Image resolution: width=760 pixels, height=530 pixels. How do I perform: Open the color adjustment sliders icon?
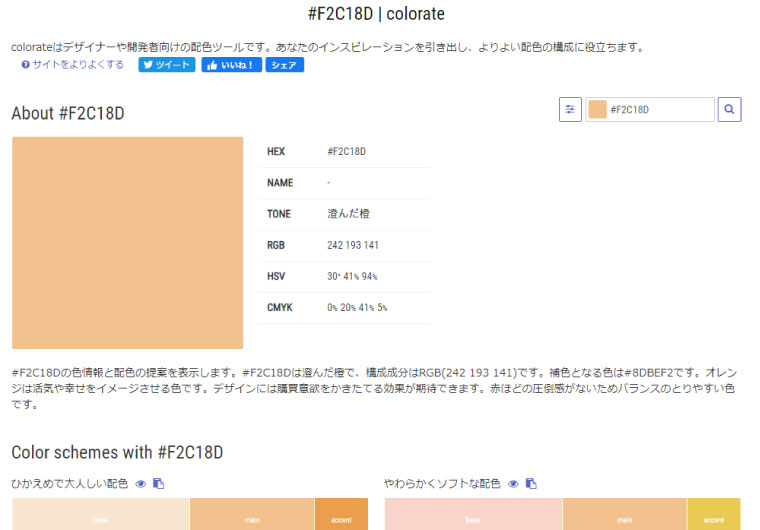pos(570,110)
